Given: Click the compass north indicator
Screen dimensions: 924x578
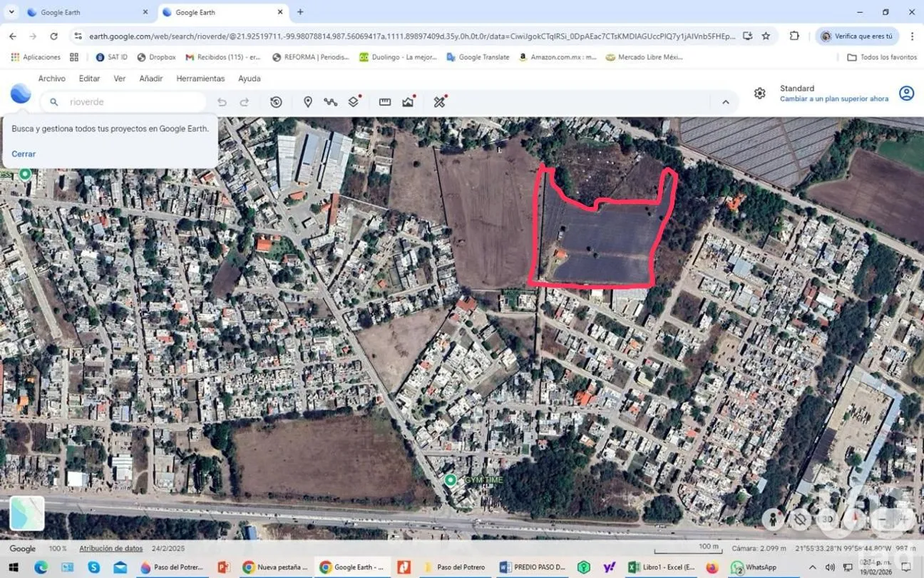Looking at the screenshot, I should point(853,519).
